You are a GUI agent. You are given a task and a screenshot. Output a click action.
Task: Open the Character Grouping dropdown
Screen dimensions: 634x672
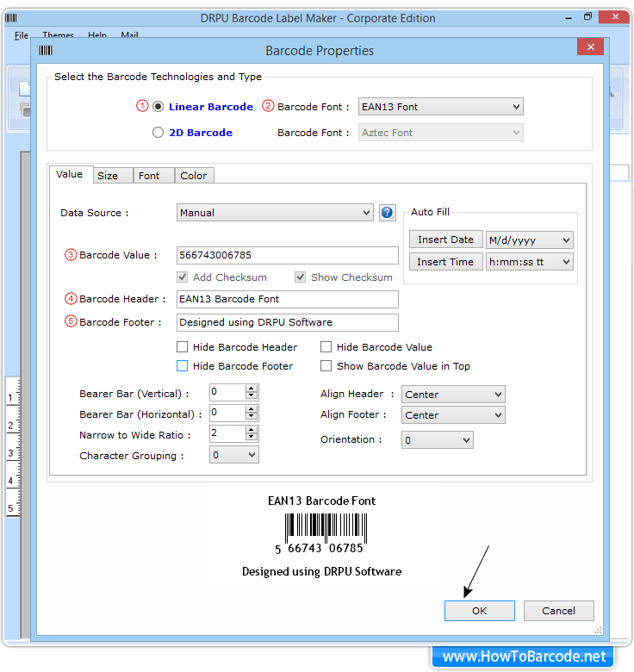234,455
